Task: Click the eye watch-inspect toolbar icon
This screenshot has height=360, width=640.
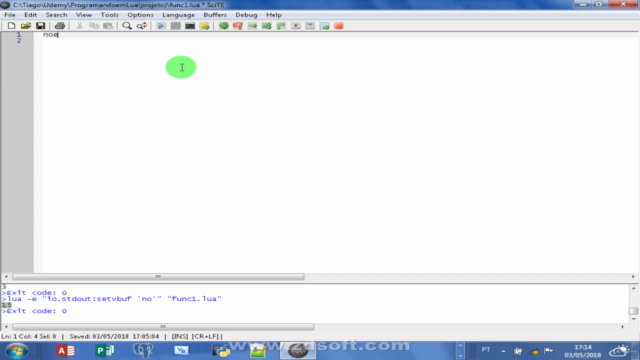Action: pyautogui.click(x=296, y=26)
